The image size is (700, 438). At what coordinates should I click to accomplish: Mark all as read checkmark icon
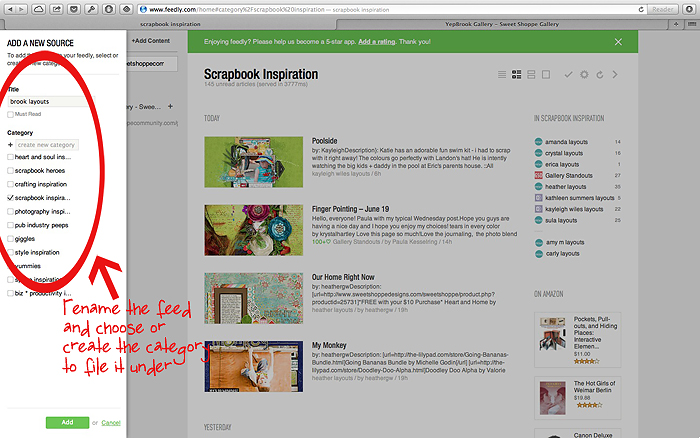[568, 75]
